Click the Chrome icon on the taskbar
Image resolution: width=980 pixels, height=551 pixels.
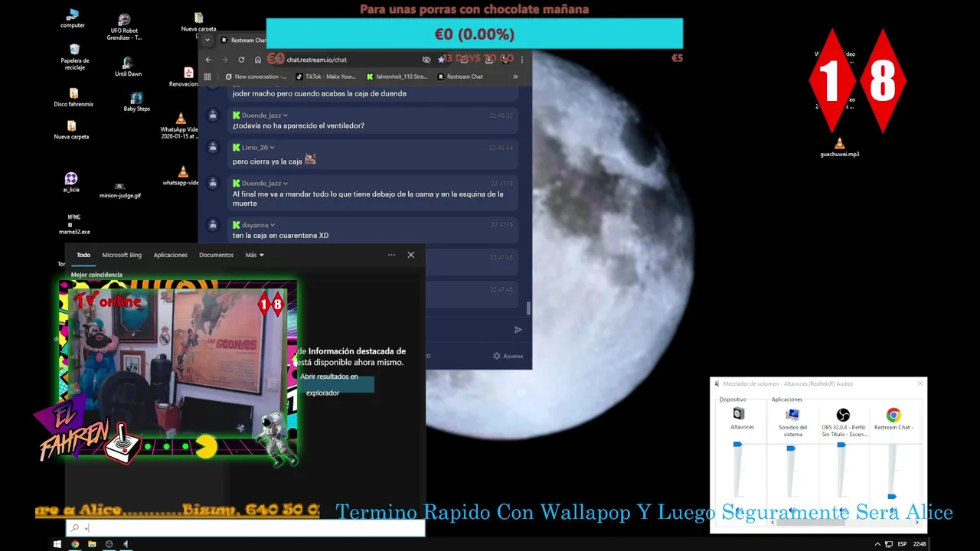75,544
